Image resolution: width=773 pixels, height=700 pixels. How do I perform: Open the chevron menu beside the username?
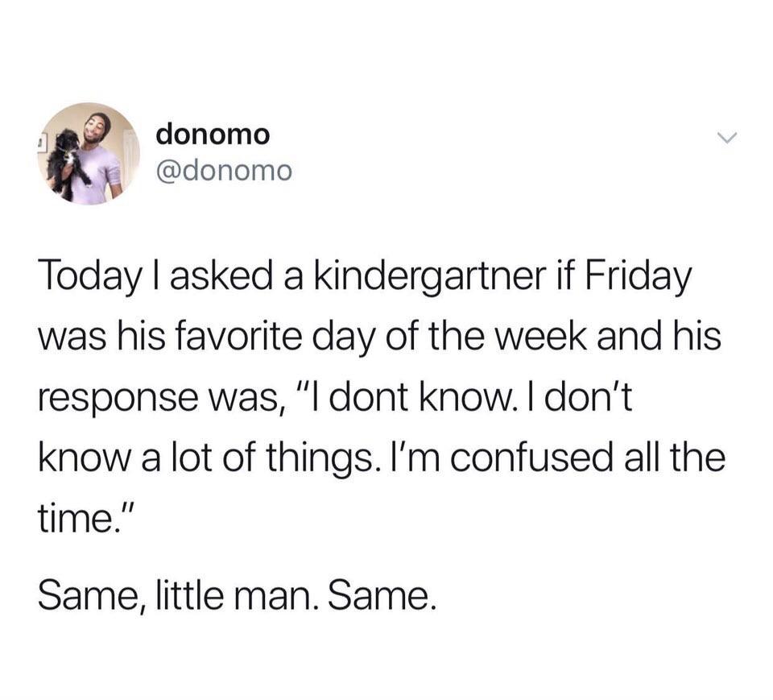click(x=729, y=137)
